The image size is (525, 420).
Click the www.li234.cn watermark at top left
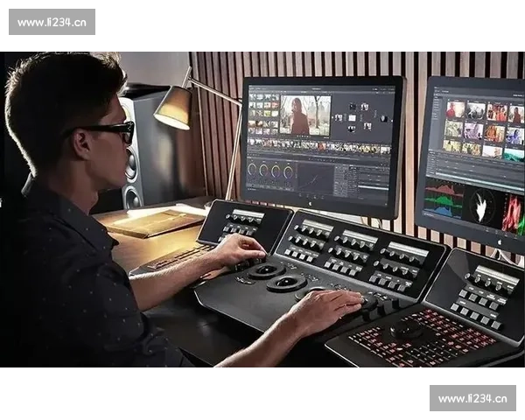tap(52, 22)
